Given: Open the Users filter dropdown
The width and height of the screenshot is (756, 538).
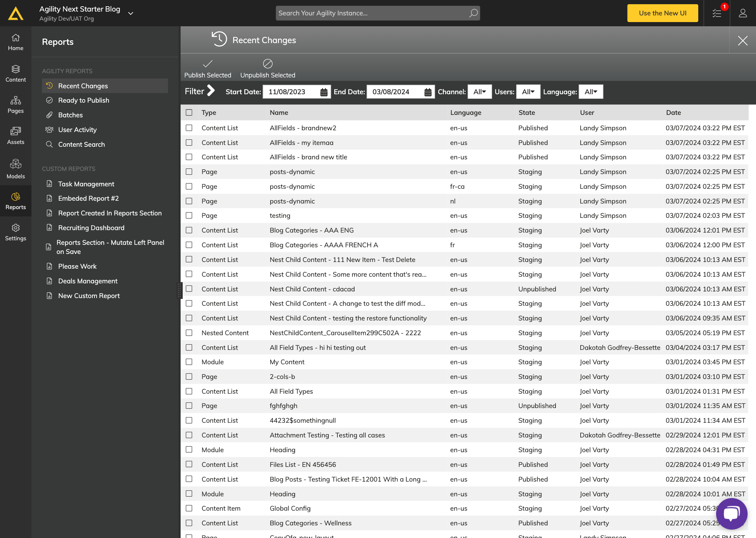Looking at the screenshot, I should [x=528, y=92].
